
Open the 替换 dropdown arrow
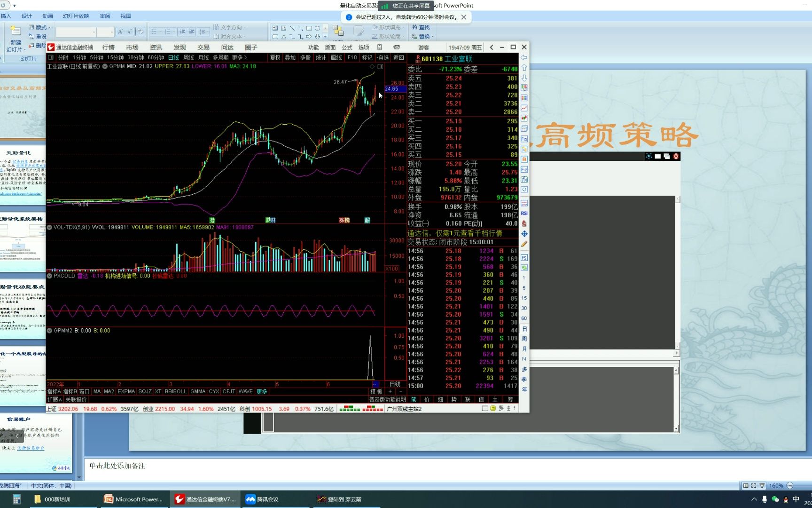[432, 36]
